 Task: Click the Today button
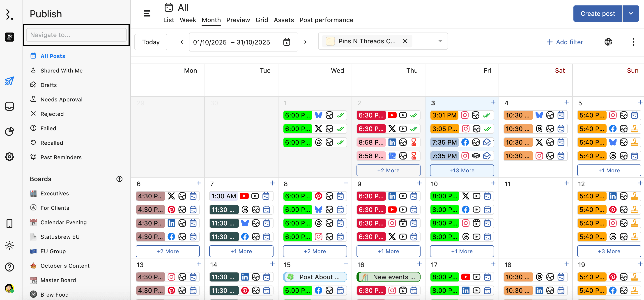click(x=151, y=42)
